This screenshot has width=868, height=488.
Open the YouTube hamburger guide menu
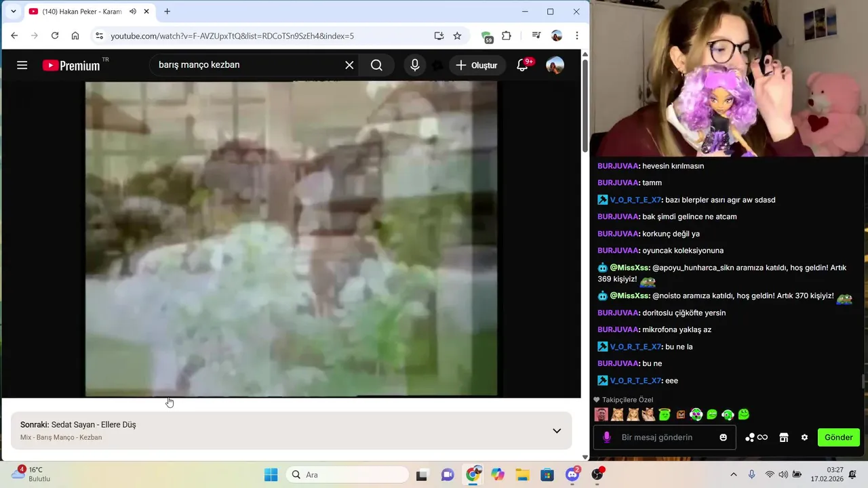coord(22,65)
